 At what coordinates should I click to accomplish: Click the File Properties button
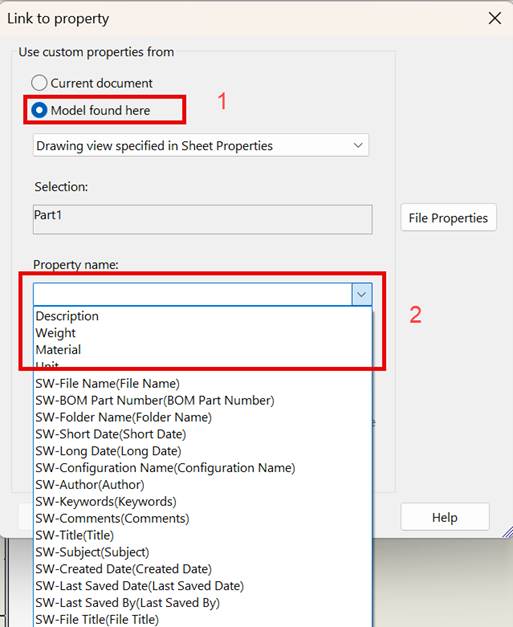(449, 218)
